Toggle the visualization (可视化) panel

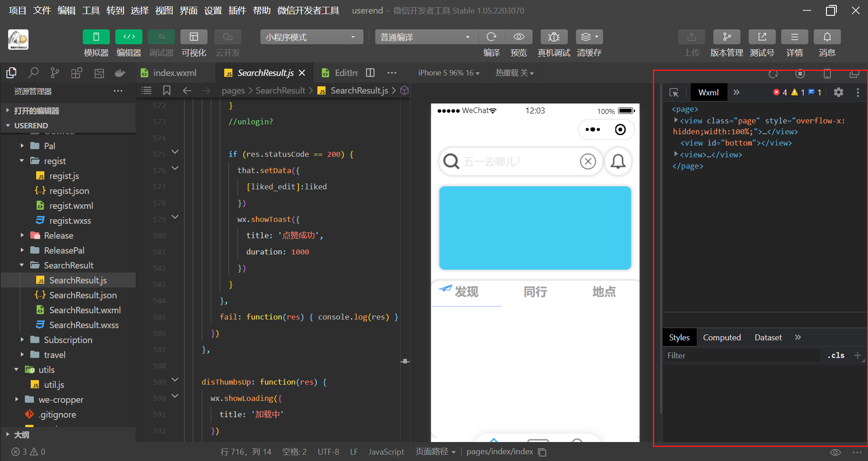click(x=194, y=37)
